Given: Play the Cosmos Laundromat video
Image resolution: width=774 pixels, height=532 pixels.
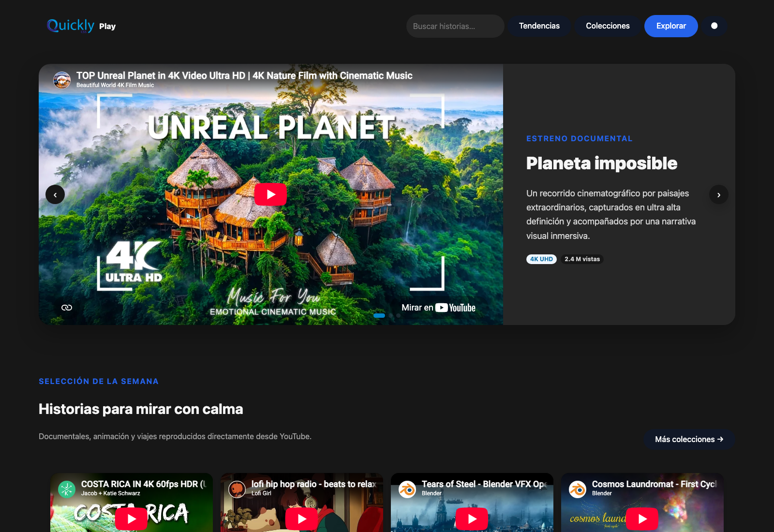Looking at the screenshot, I should [x=642, y=519].
